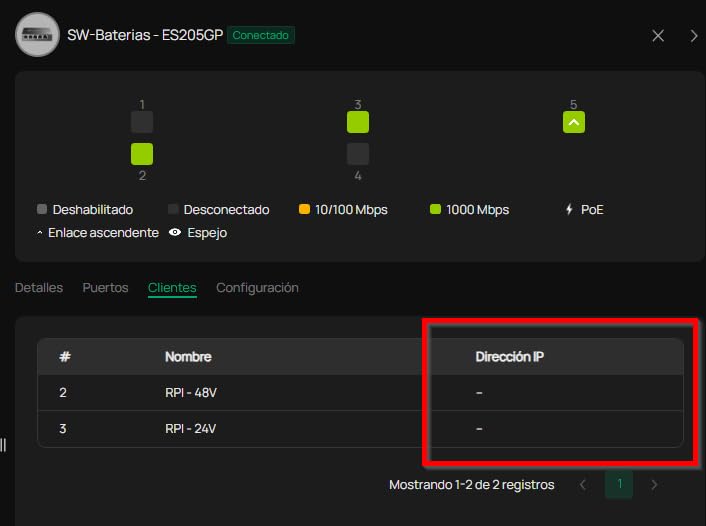706x526 pixels.
Task: Select switch port 2
Action: 142,154
